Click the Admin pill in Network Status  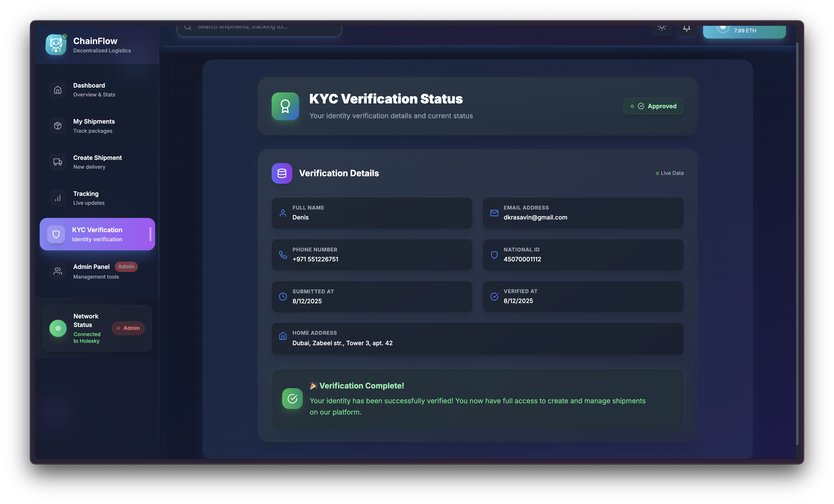coord(128,328)
